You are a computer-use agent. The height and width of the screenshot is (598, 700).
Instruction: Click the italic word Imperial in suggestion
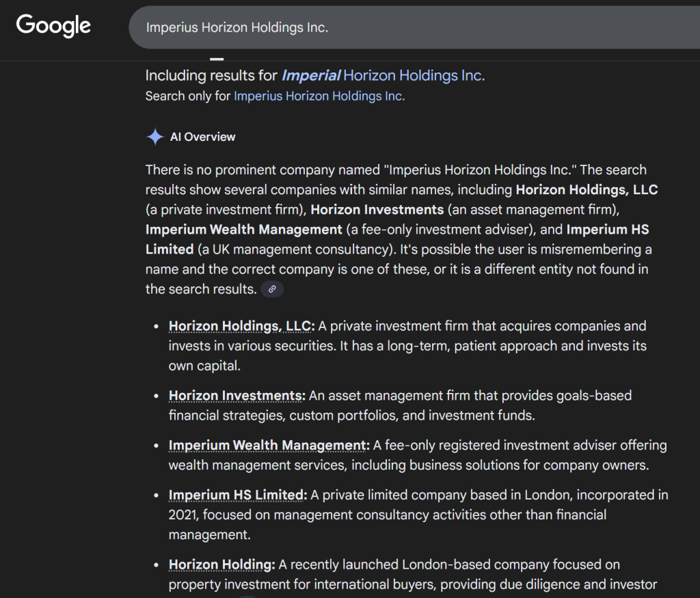(x=310, y=76)
